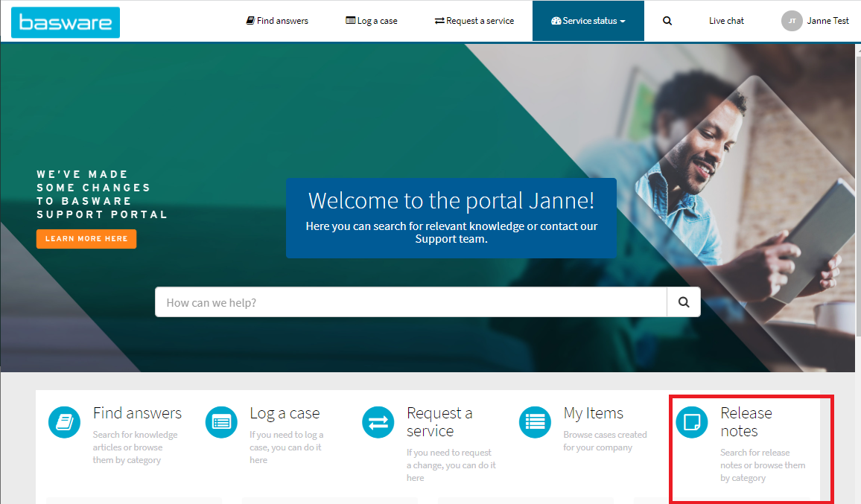Click the search button beside the help field
Image resolution: width=861 pixels, height=504 pixels.
click(684, 302)
